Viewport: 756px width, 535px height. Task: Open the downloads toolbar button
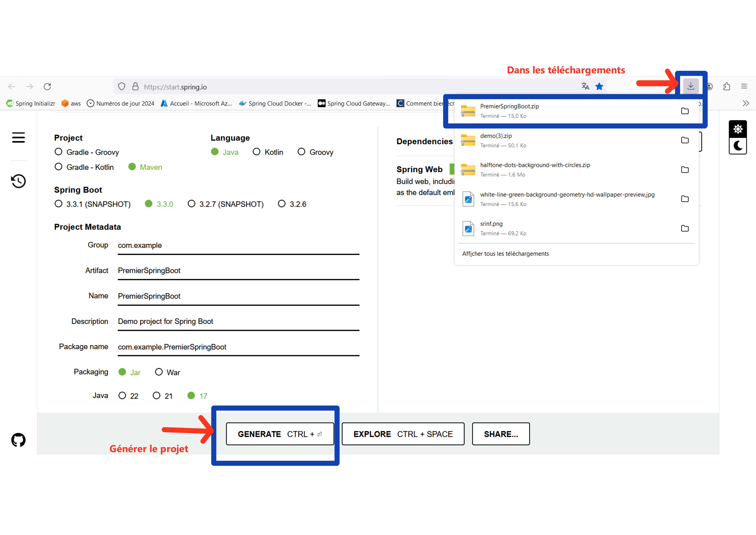click(691, 86)
